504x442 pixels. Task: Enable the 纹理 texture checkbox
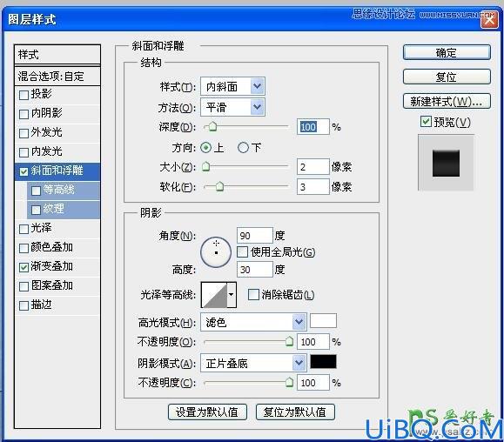(x=36, y=210)
